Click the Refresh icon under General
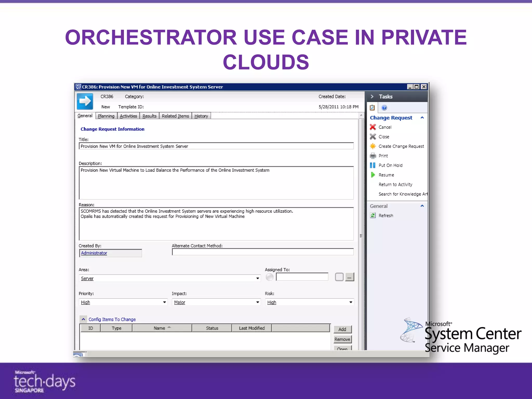 point(373,215)
